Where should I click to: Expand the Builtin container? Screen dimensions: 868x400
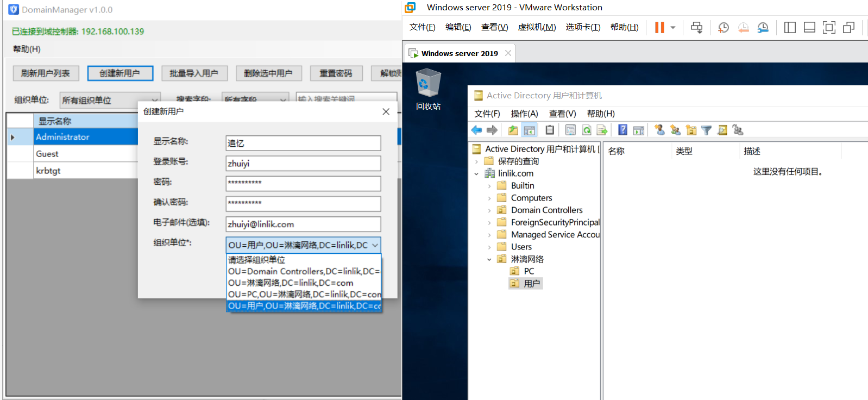pyautogui.click(x=489, y=186)
